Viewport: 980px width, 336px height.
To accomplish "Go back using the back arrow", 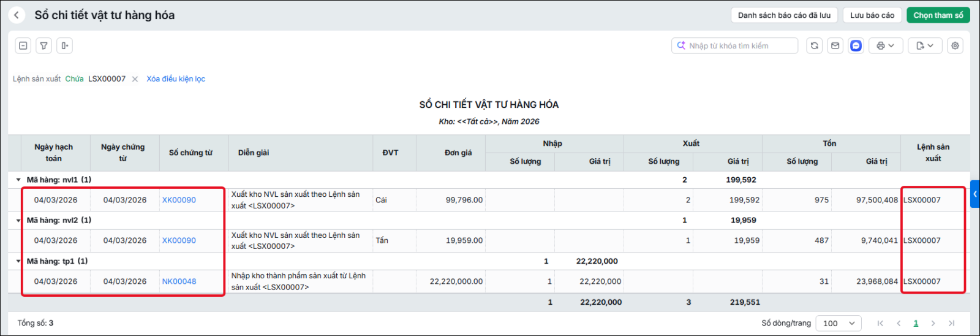I will tap(17, 15).
